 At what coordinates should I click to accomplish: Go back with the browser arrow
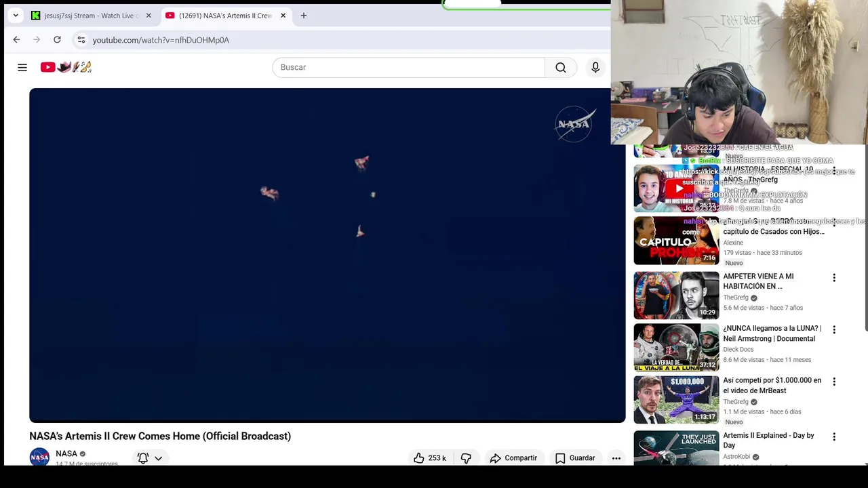[x=16, y=40]
